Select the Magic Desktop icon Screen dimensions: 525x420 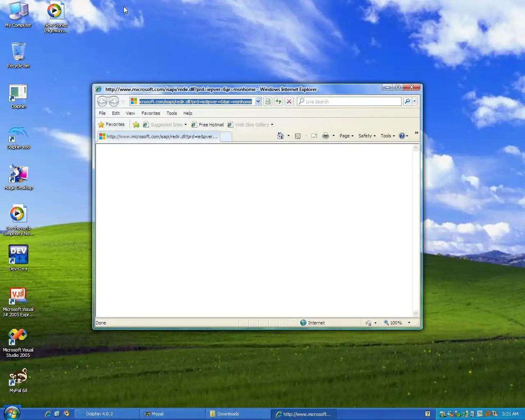click(18, 177)
